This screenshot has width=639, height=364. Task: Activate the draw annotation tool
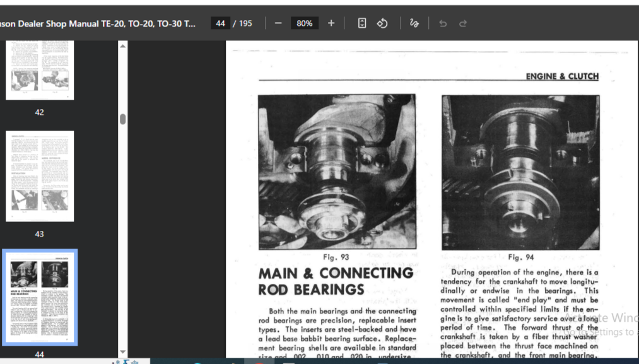click(x=414, y=23)
